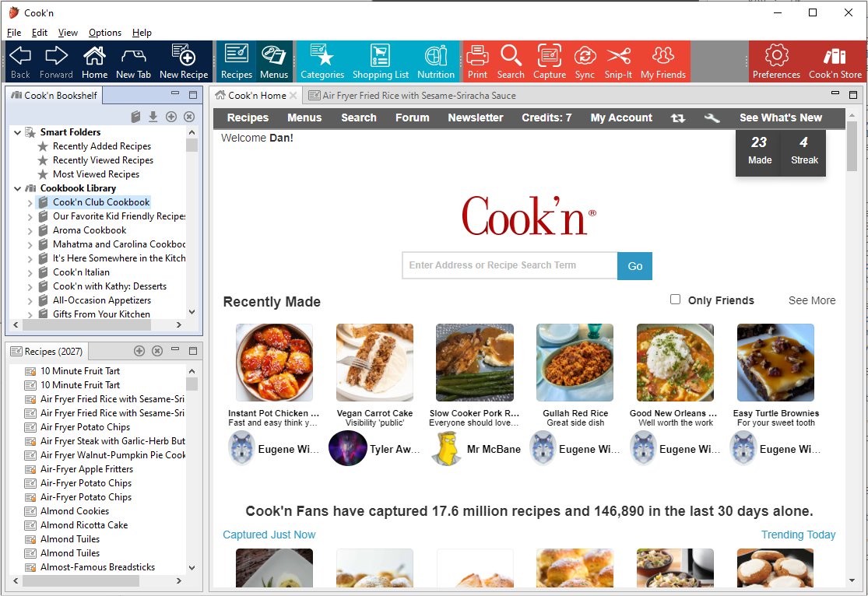Open the Shopping List
Viewport: 868px width, 596px height.
coord(381,61)
